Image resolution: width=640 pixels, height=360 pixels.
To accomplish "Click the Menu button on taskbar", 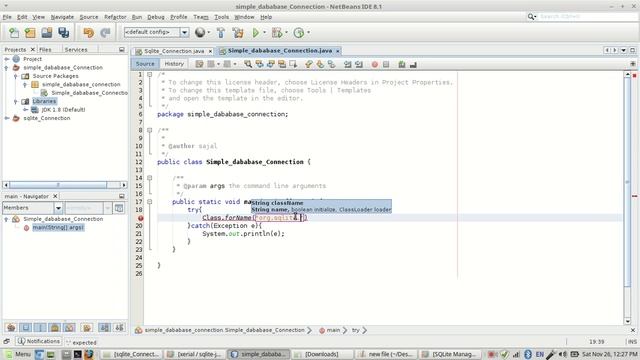I will pyautogui.click(x=18, y=354).
